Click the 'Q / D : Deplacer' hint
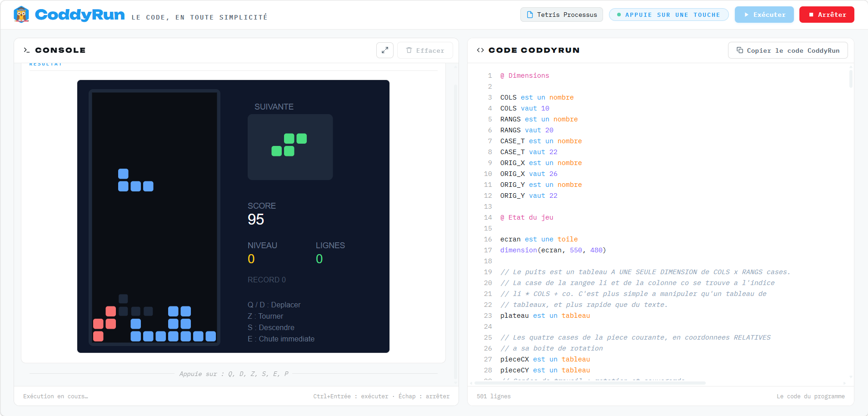Viewport: 868px width, 416px height. [274, 305]
